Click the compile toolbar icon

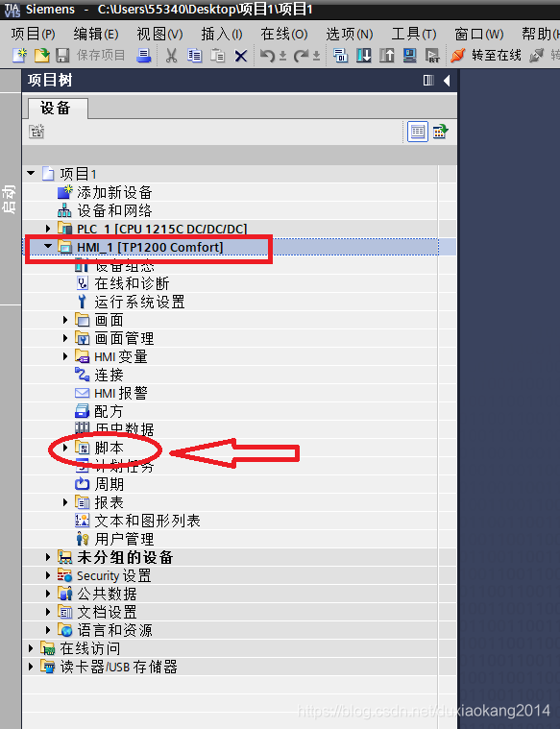[340, 56]
